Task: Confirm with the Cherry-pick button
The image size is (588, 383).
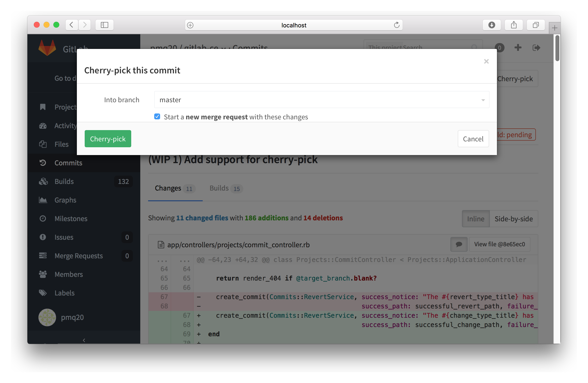Action: 108,138
